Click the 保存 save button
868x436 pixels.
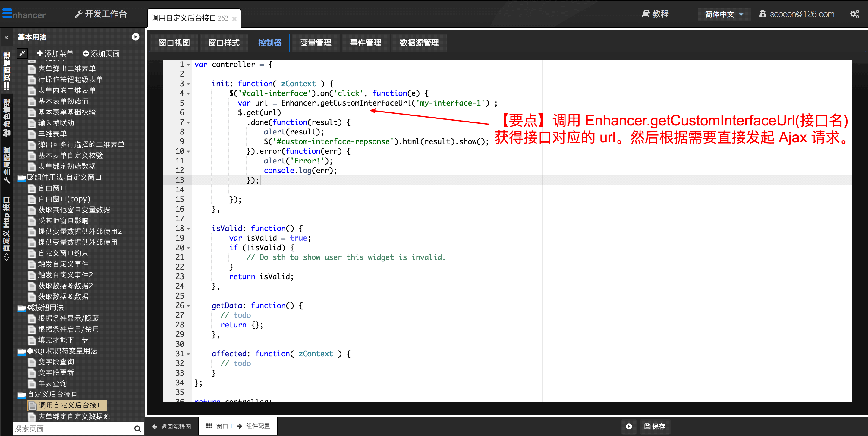[x=655, y=426]
